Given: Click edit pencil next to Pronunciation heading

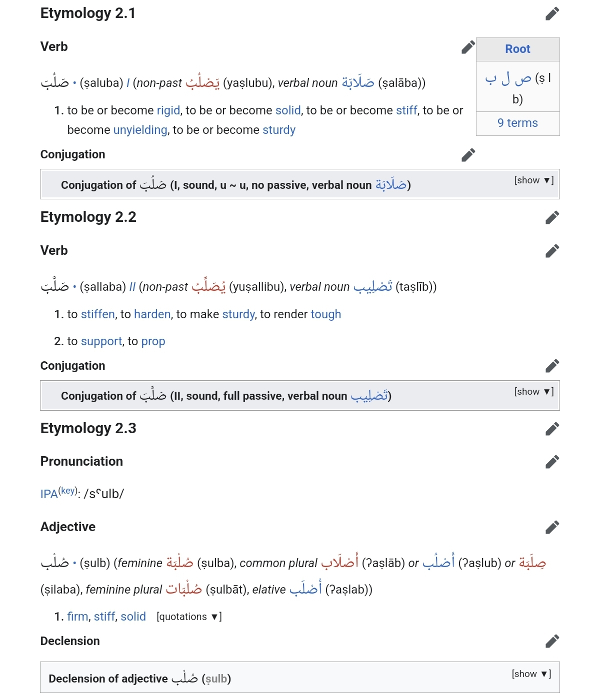Looking at the screenshot, I should pos(552,462).
